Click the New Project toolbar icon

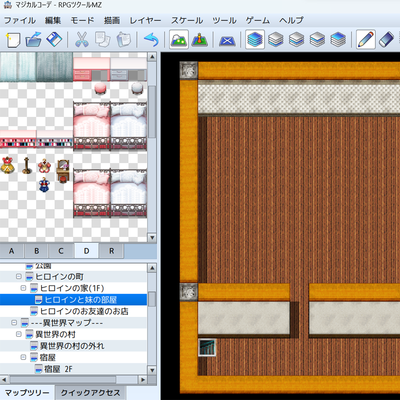click(x=13, y=40)
